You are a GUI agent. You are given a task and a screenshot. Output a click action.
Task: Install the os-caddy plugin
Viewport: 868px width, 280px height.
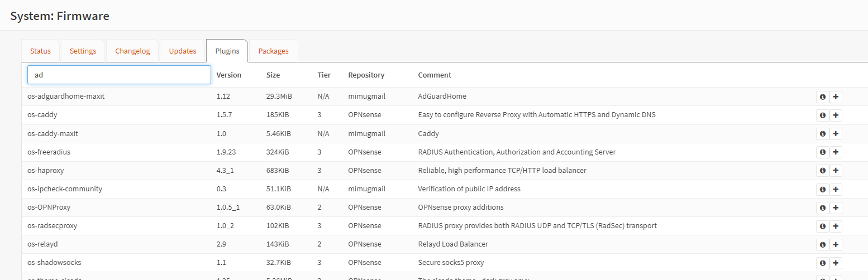point(836,115)
